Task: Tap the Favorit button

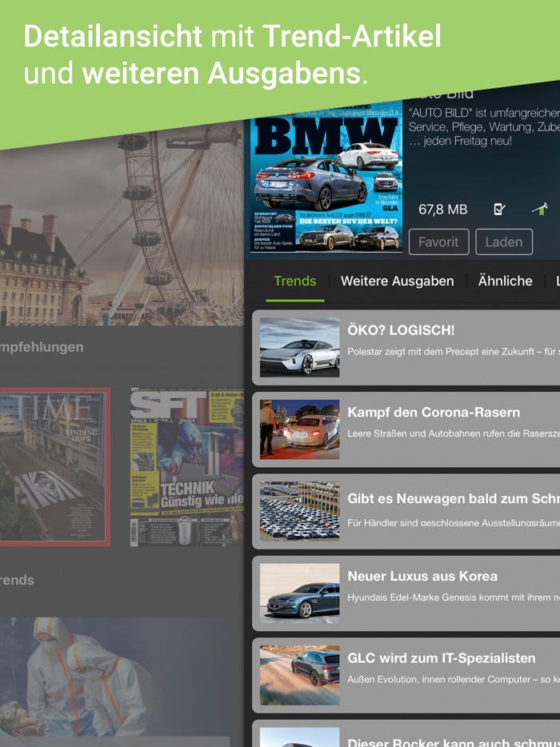Action: 438,242
